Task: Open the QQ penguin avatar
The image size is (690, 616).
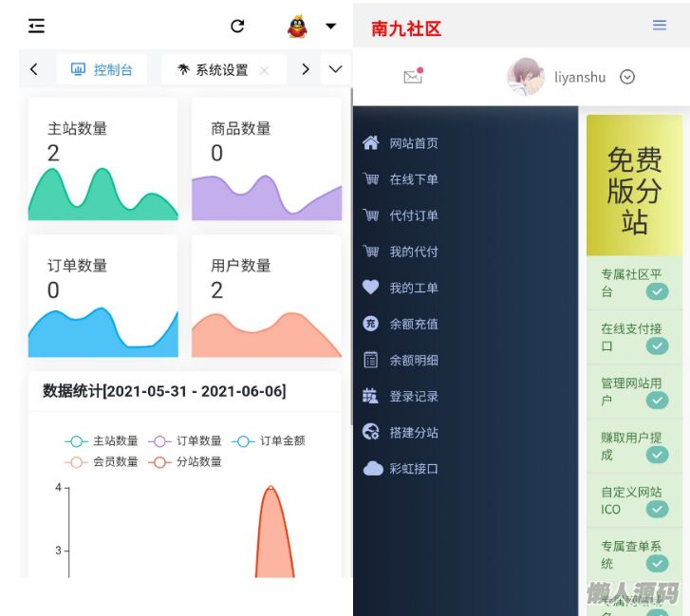Action: tap(297, 26)
